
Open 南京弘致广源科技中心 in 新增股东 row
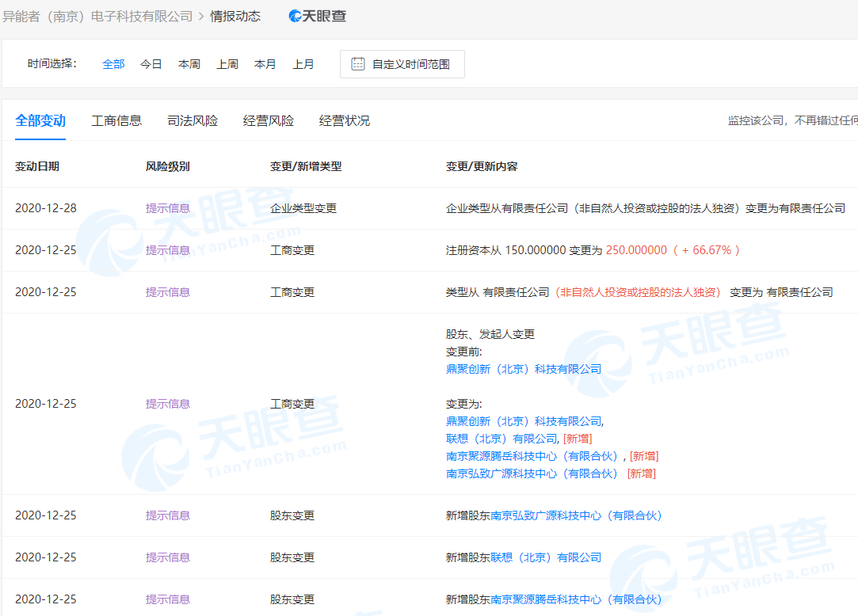click(x=576, y=515)
